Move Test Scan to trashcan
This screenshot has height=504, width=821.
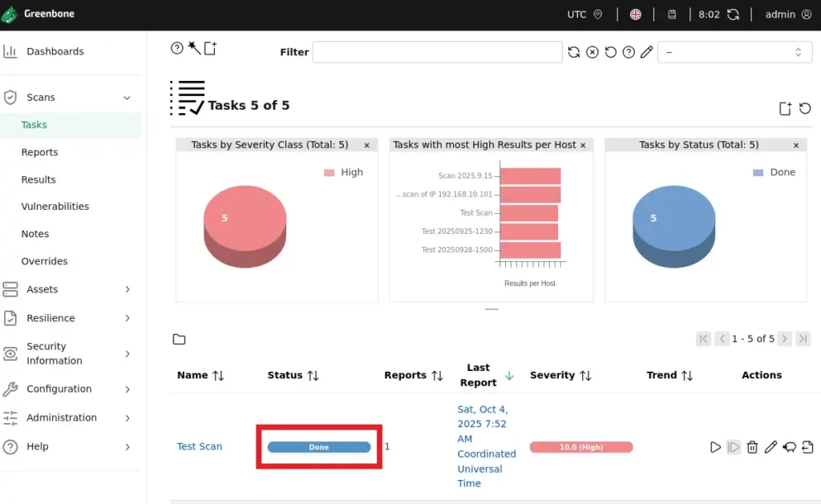coord(752,447)
